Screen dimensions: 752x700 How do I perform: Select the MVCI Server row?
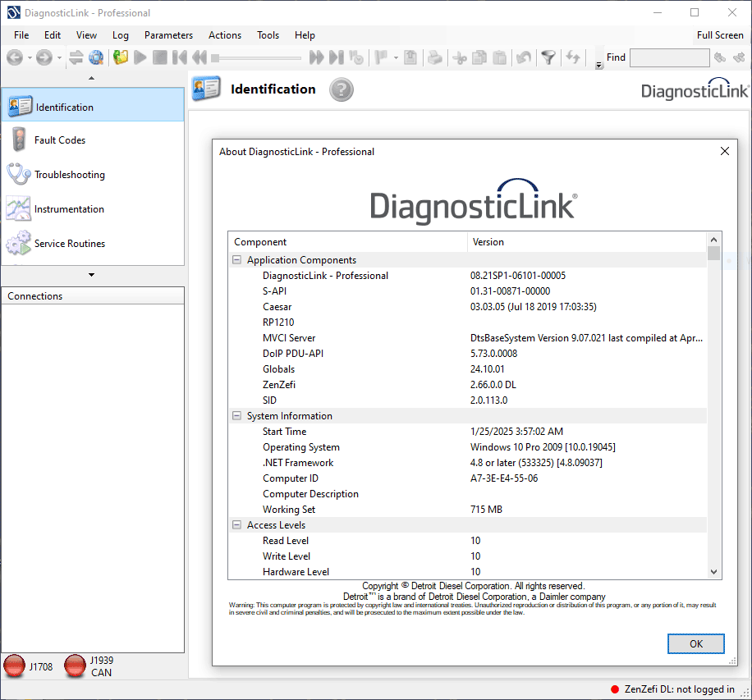468,338
